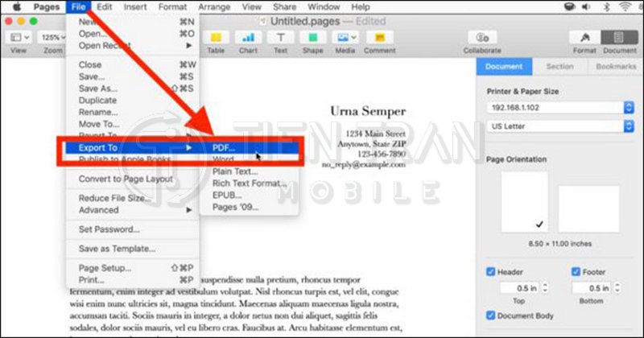Screen dimensions: 644x338
Task: Choose Set Password…
Action: coord(133,229)
